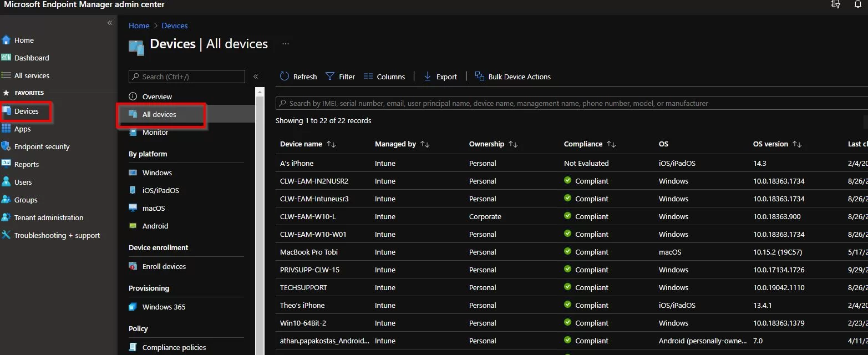Open the MacBook Pro Tobi device entry
This screenshot has height=355, width=868.
[x=308, y=252]
